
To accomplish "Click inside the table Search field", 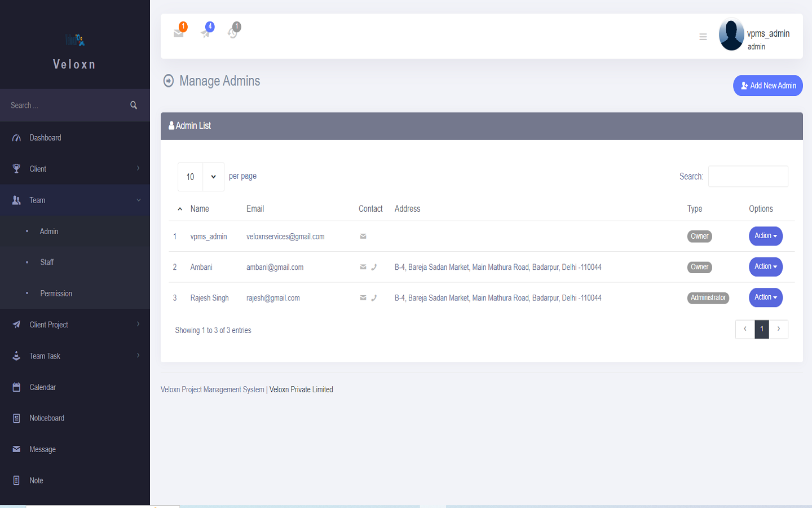I will coord(748,176).
